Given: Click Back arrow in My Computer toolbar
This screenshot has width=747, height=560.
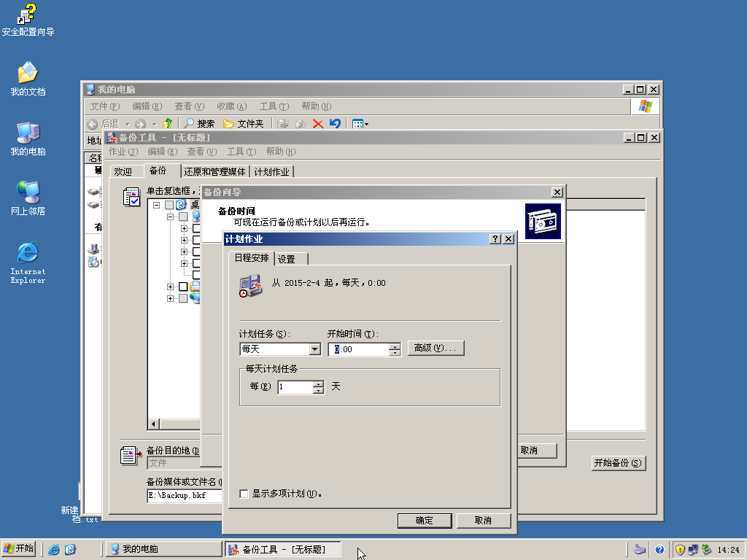Looking at the screenshot, I should [x=93, y=124].
